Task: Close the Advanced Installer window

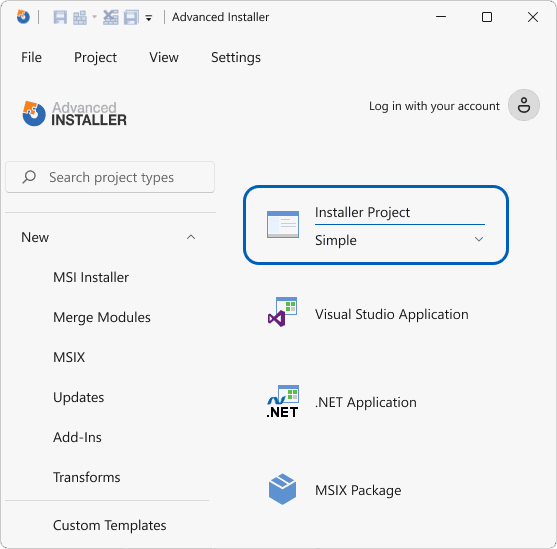Action: pyautogui.click(x=533, y=17)
